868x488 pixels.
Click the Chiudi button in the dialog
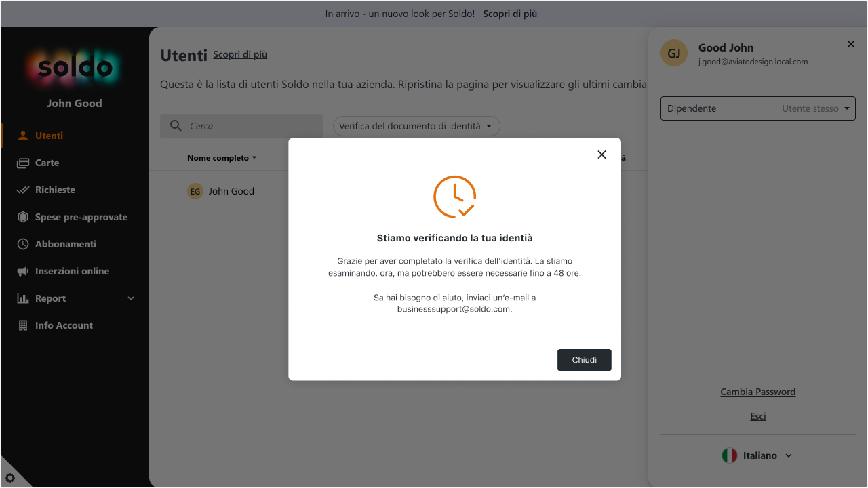pos(584,360)
